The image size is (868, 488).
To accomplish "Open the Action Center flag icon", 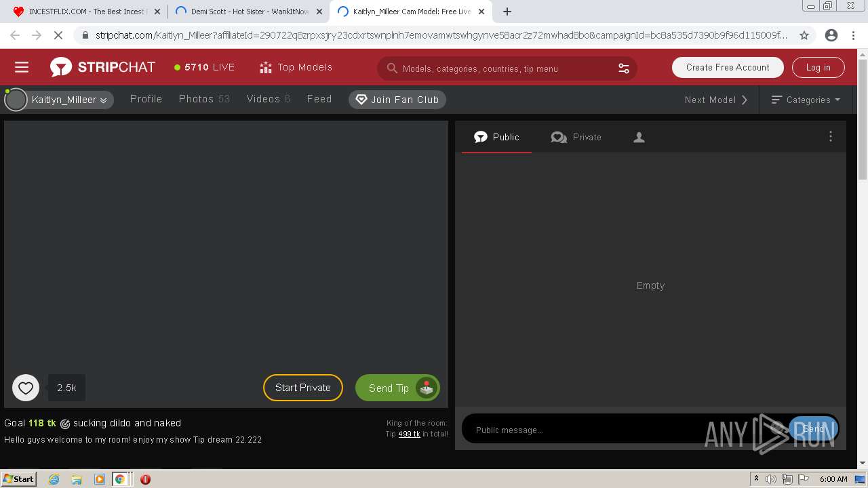I will [x=803, y=479].
